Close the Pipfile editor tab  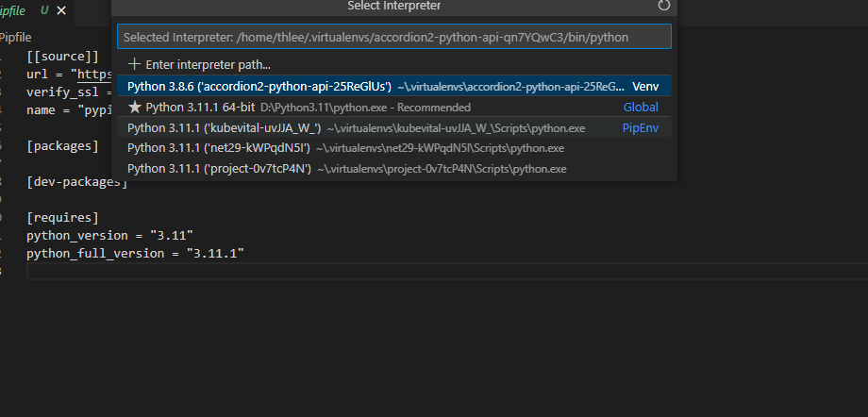click(61, 10)
